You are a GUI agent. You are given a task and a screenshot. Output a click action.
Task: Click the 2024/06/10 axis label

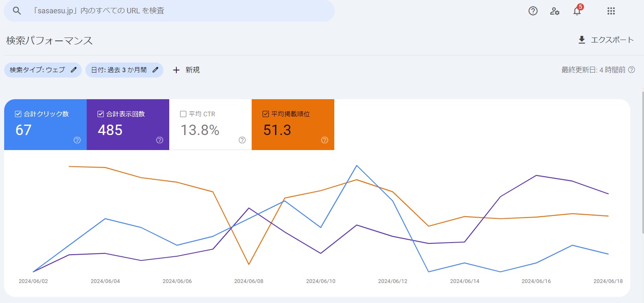(321, 281)
